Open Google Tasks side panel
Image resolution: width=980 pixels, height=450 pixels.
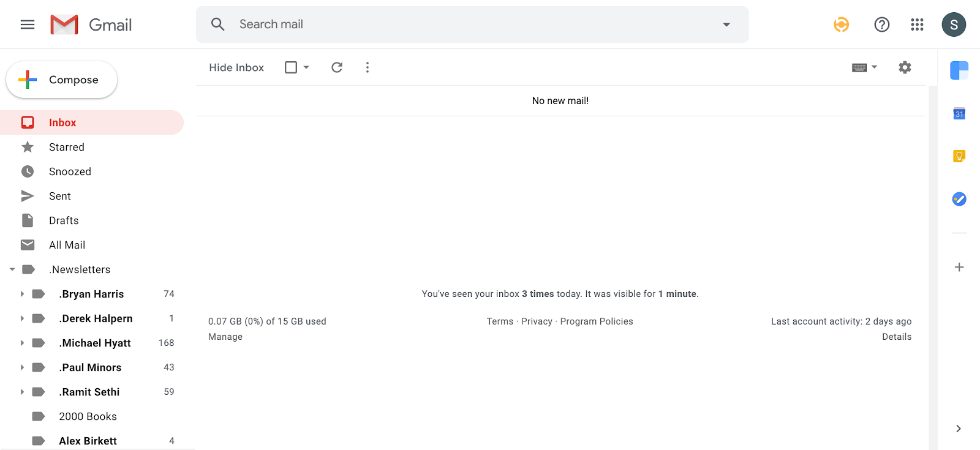pyautogui.click(x=959, y=199)
